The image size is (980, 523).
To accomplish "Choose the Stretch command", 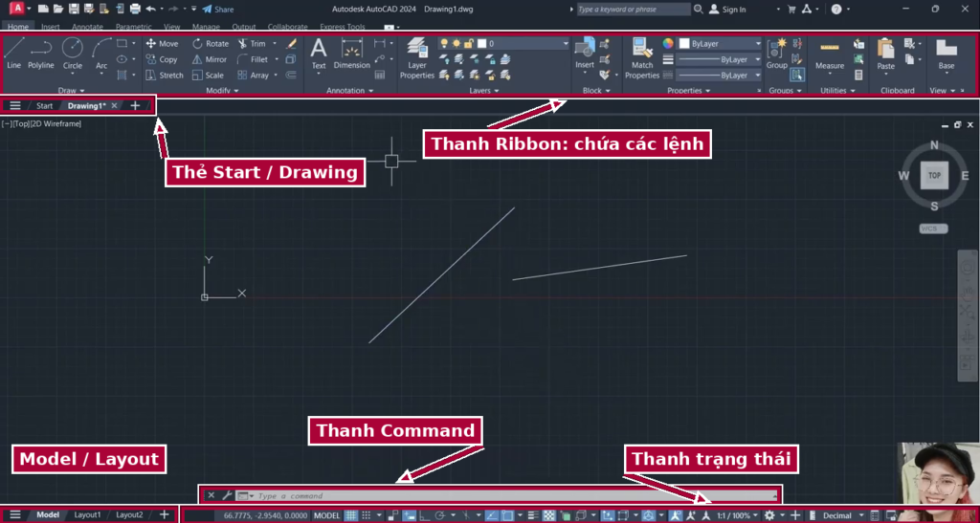I will pos(165,75).
